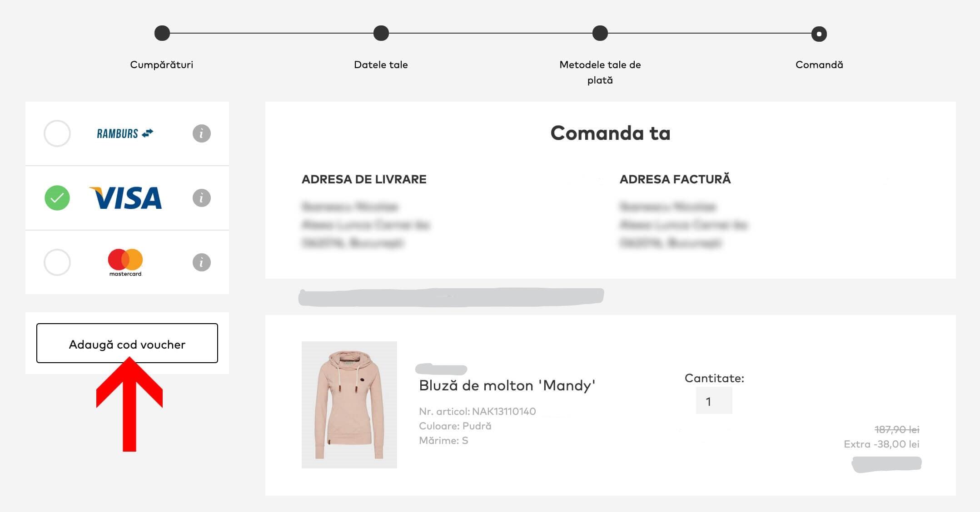
Task: Click the ADRESA DE LIVRARE heading
Action: tap(364, 179)
